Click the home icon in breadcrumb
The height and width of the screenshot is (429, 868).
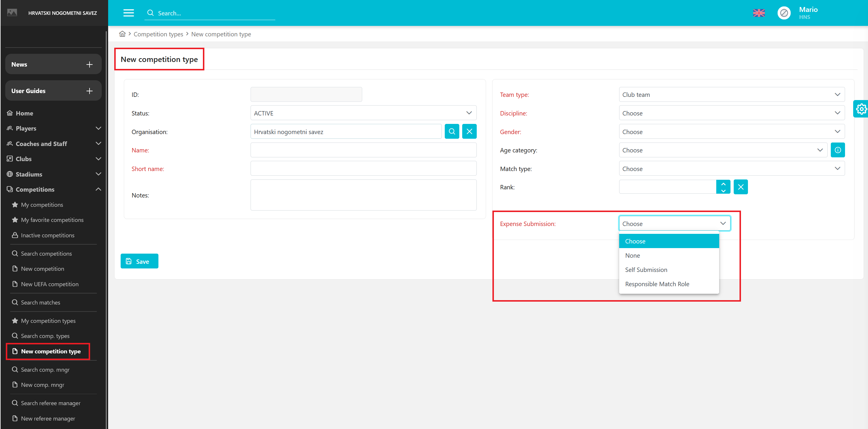122,34
